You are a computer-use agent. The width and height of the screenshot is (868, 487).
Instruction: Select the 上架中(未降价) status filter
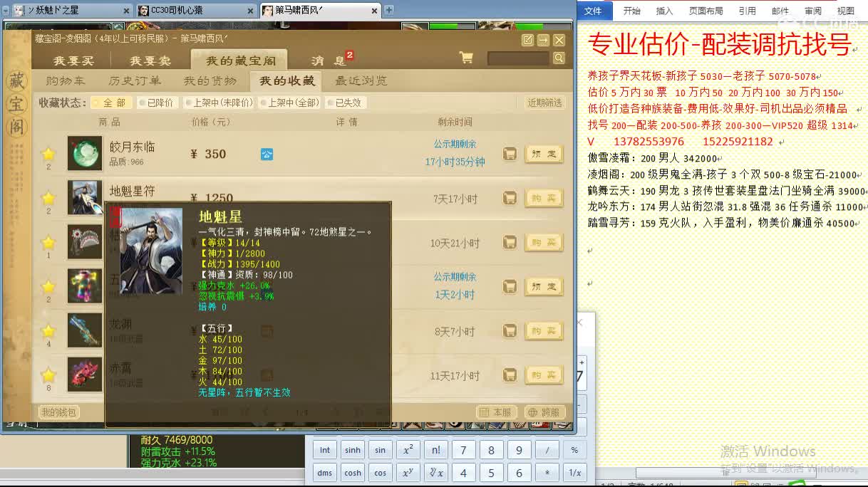coord(219,103)
